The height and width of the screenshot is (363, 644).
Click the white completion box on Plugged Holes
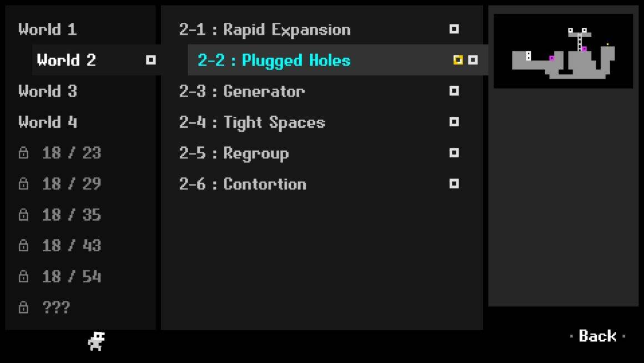point(473,60)
